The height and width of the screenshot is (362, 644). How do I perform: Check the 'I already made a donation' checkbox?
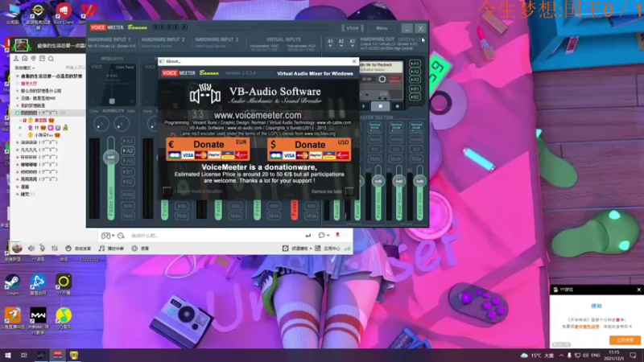pos(167,191)
